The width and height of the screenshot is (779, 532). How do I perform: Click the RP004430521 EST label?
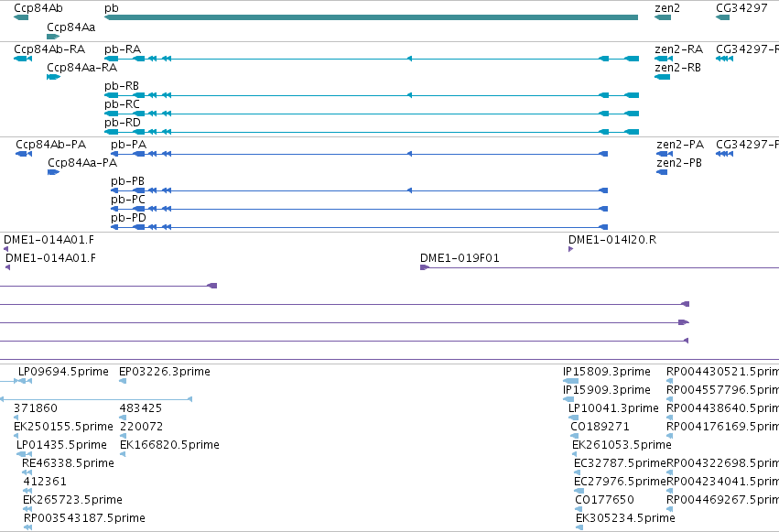pos(722,372)
